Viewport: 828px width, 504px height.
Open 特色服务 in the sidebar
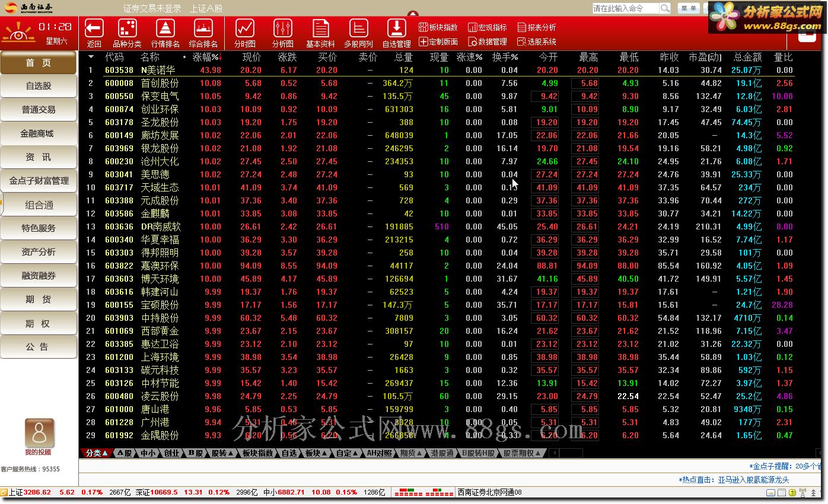coord(39,228)
